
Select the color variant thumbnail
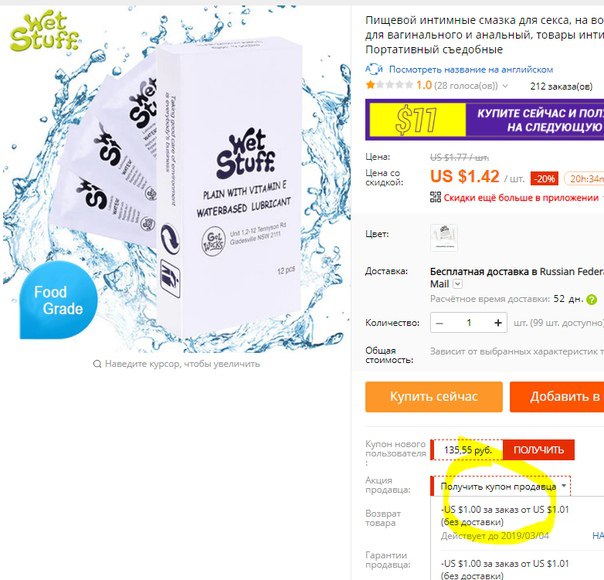click(444, 238)
